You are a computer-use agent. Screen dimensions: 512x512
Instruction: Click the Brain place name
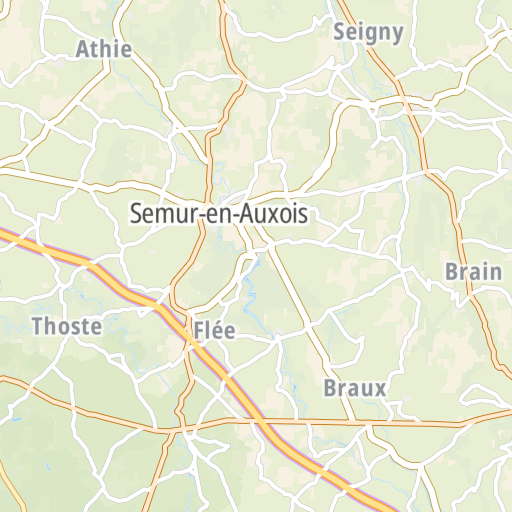(474, 272)
